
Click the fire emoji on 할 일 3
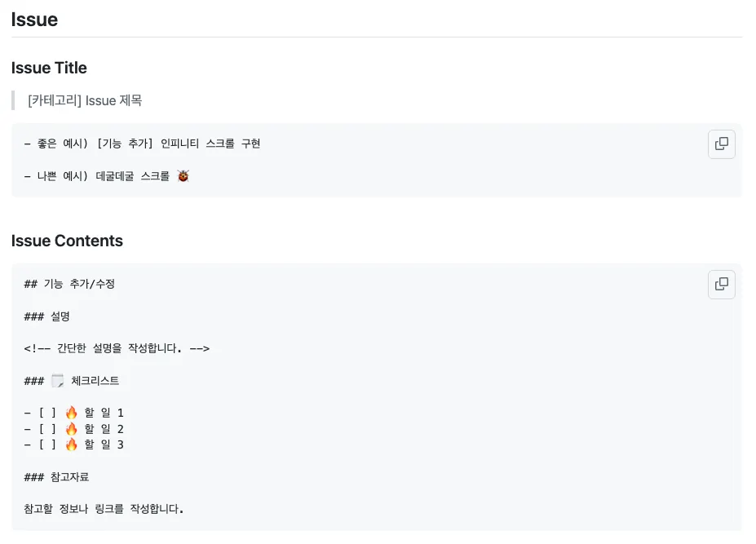point(71,444)
